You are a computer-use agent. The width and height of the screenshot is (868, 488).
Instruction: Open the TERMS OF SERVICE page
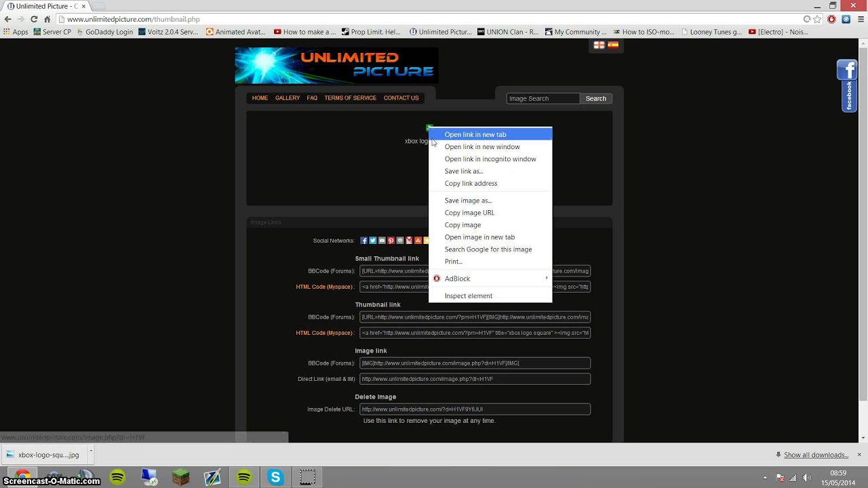(350, 98)
